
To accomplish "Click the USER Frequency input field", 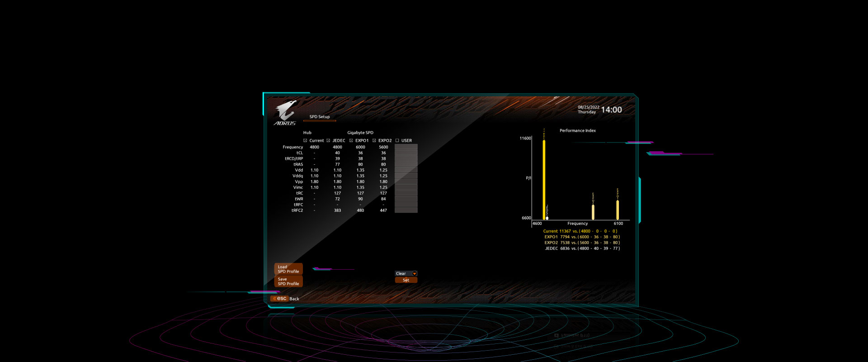I will coord(406,147).
